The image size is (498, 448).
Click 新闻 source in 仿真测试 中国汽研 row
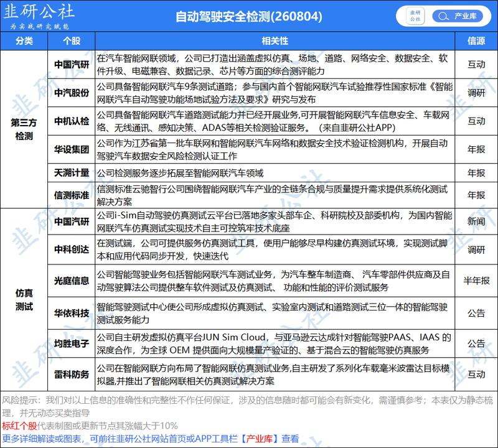476,222
